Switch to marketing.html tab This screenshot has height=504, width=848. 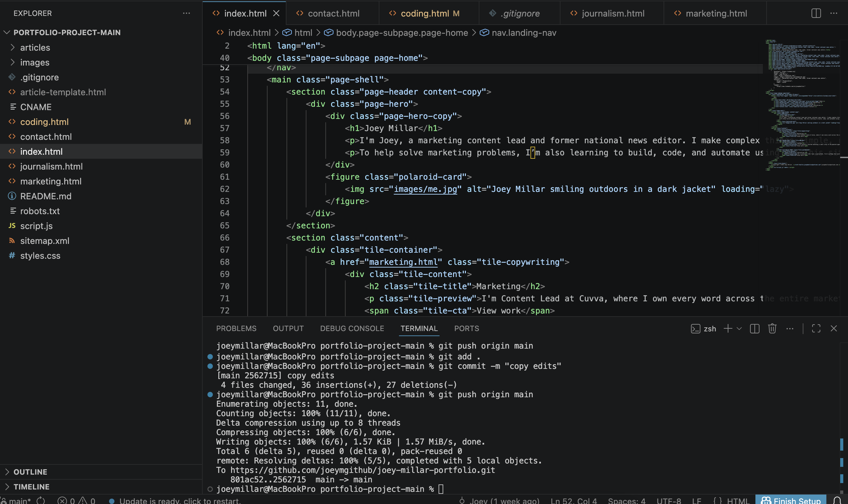point(715,13)
